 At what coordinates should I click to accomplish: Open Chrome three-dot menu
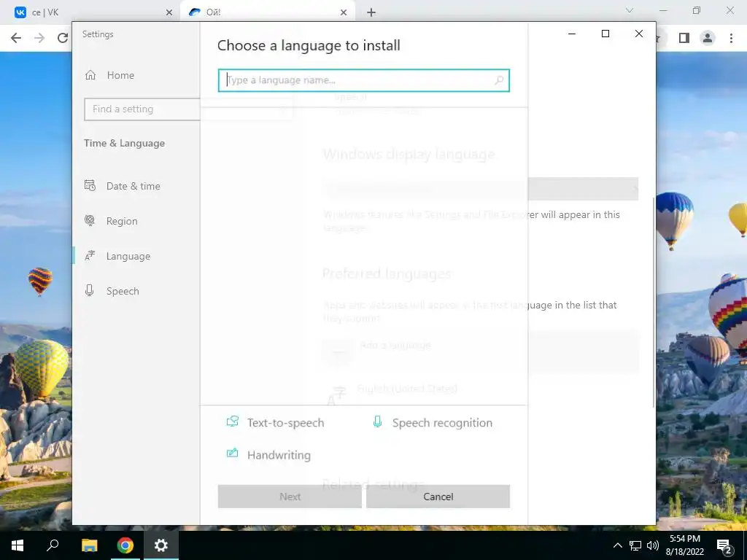(731, 38)
